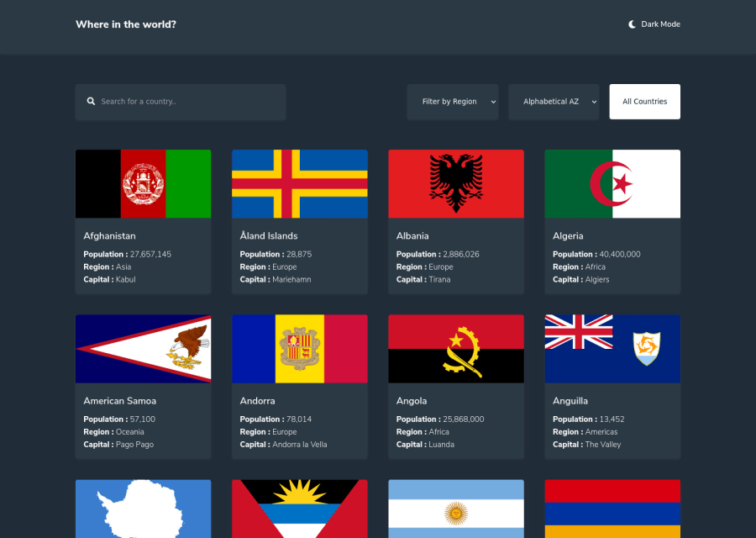Select the Angola country name
This screenshot has height=538, width=756.
click(412, 401)
